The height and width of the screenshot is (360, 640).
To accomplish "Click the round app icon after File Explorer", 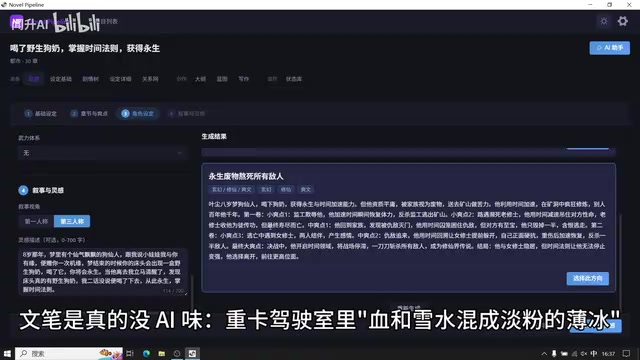I will pyautogui.click(x=177, y=353).
